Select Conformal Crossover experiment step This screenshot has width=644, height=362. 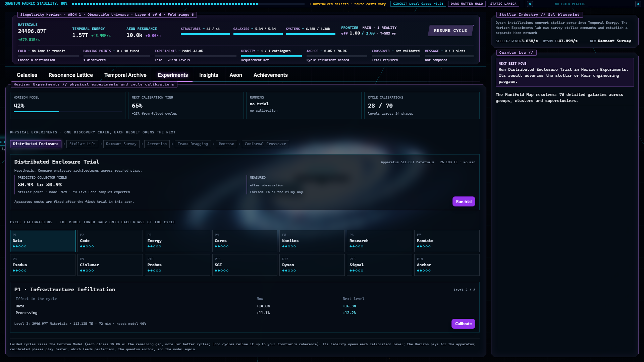click(265, 144)
